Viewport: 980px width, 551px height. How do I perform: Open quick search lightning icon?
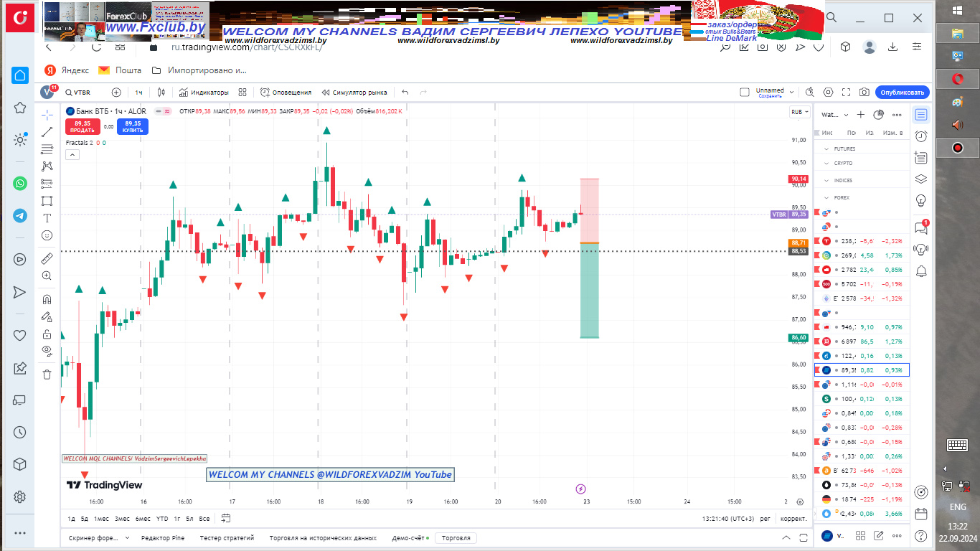809,93
